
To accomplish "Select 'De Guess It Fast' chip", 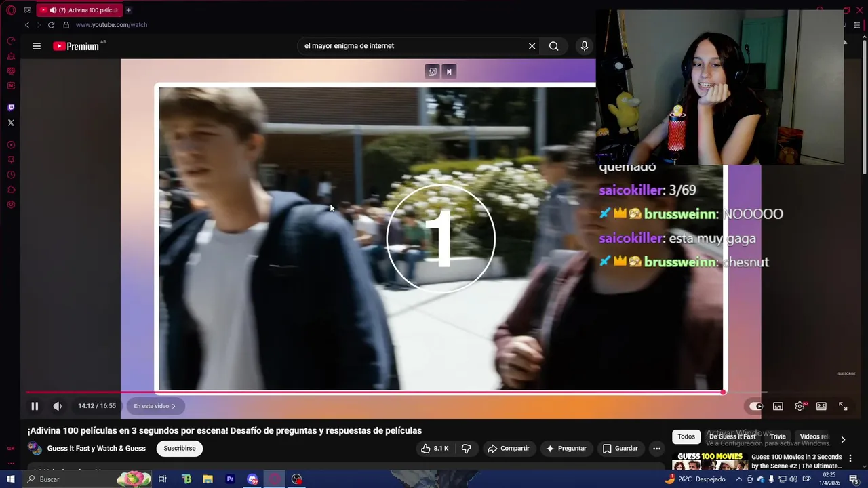I will pyautogui.click(x=732, y=437).
